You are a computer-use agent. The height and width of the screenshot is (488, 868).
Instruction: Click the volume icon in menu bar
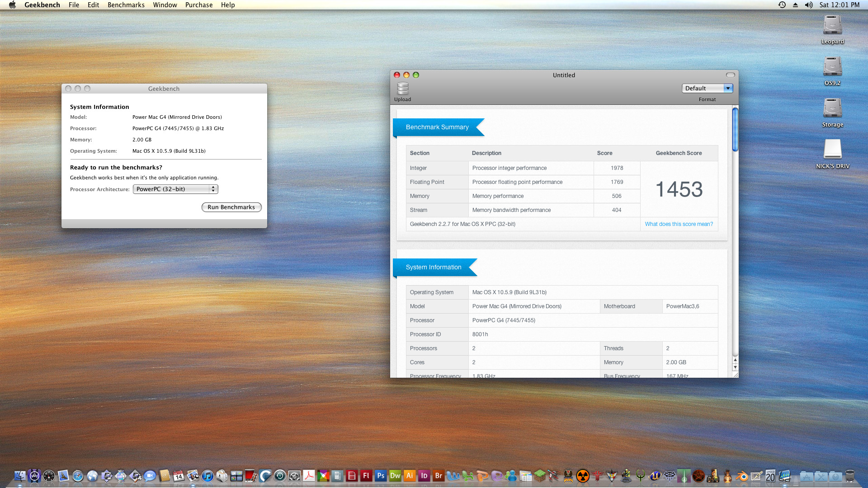pyautogui.click(x=809, y=5)
